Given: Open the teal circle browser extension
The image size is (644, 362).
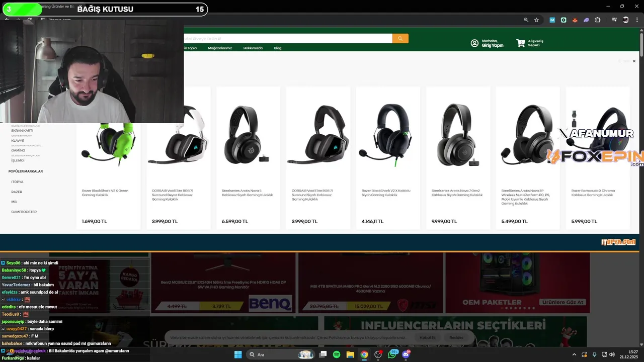Looking at the screenshot, I should 563,20.
